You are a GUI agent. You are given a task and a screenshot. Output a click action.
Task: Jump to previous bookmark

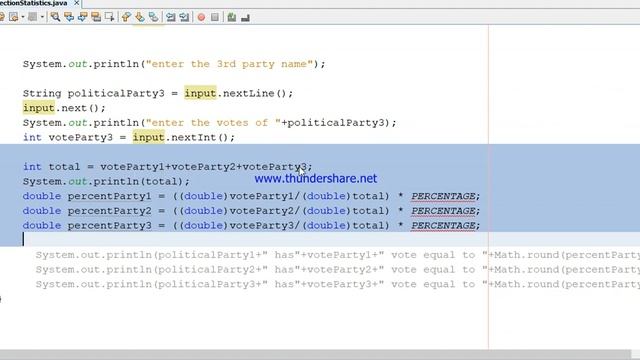tap(126, 17)
